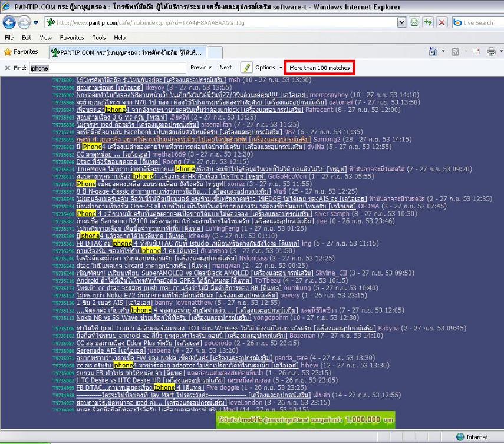Expand the Find bar Options dropdown

click(268, 67)
